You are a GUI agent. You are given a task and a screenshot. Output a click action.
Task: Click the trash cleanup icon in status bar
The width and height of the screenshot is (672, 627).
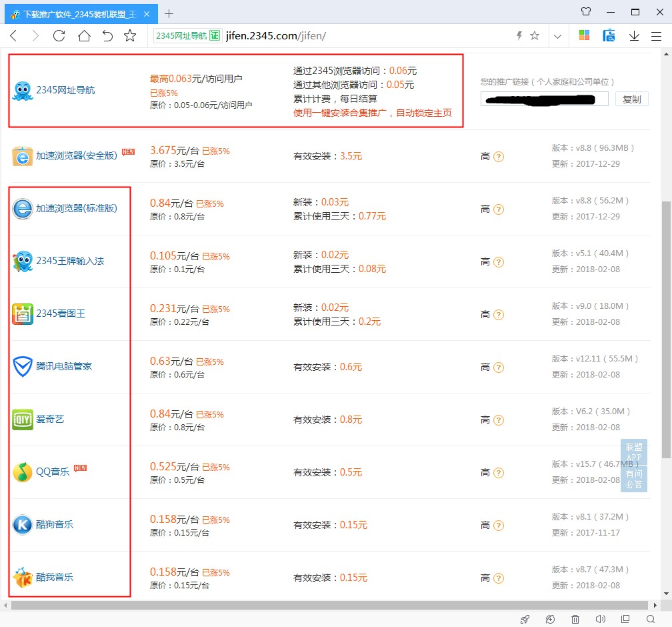(x=574, y=619)
